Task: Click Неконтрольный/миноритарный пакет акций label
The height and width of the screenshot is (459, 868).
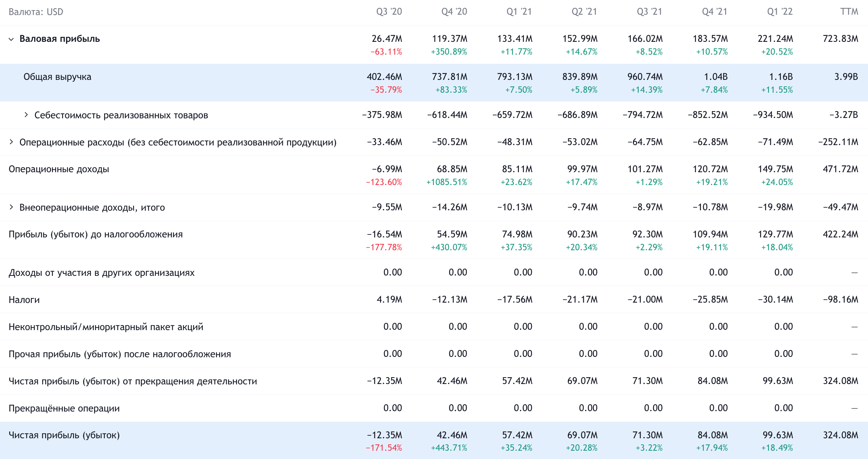Action: coord(106,327)
